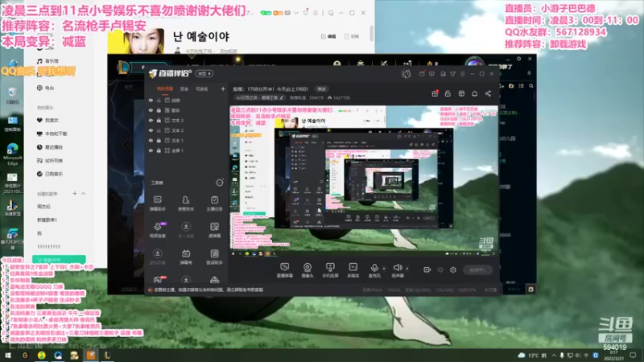Image resolution: width=644 pixels, height=362 pixels.
Task: Click the toolbox more options circle icon
Action: (x=220, y=183)
